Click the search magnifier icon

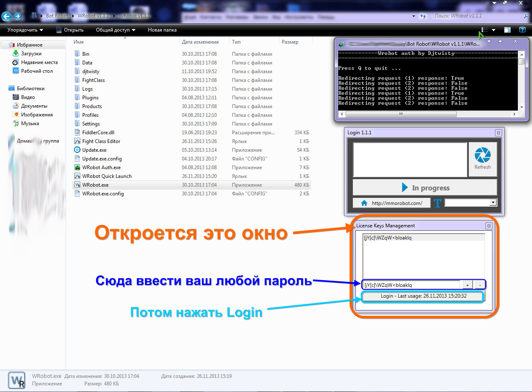[526, 16]
